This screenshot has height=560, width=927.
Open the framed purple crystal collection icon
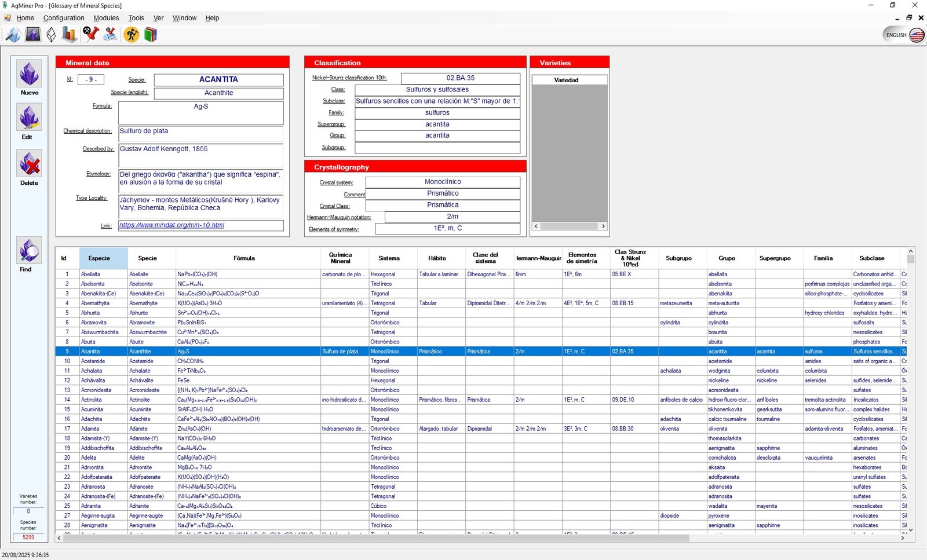[x=33, y=35]
